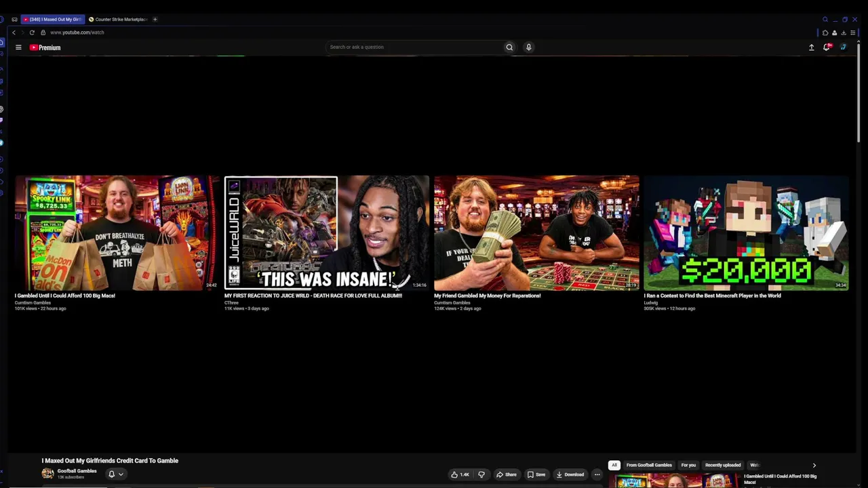Open the browser main menu icon
The width and height of the screenshot is (868, 488).
click(x=852, y=33)
